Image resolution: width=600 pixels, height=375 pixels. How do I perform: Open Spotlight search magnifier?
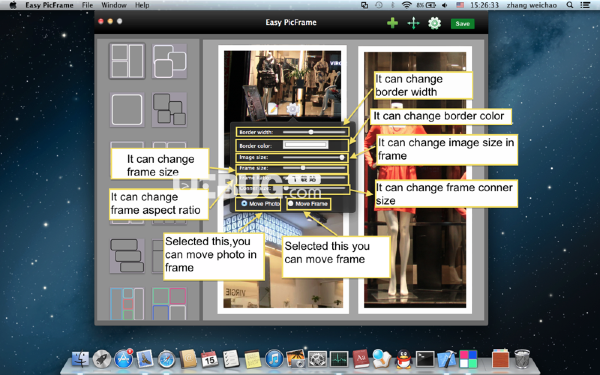[569, 5]
